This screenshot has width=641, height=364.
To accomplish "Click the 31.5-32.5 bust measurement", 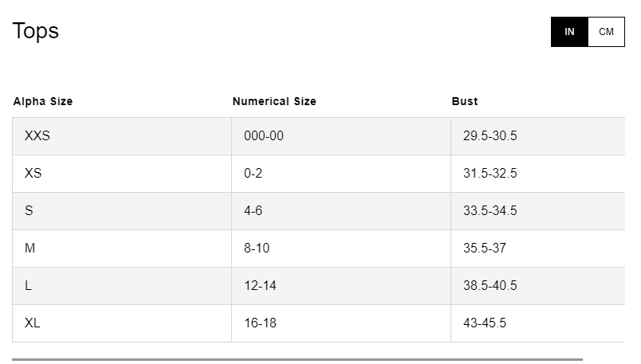I will click(490, 174).
